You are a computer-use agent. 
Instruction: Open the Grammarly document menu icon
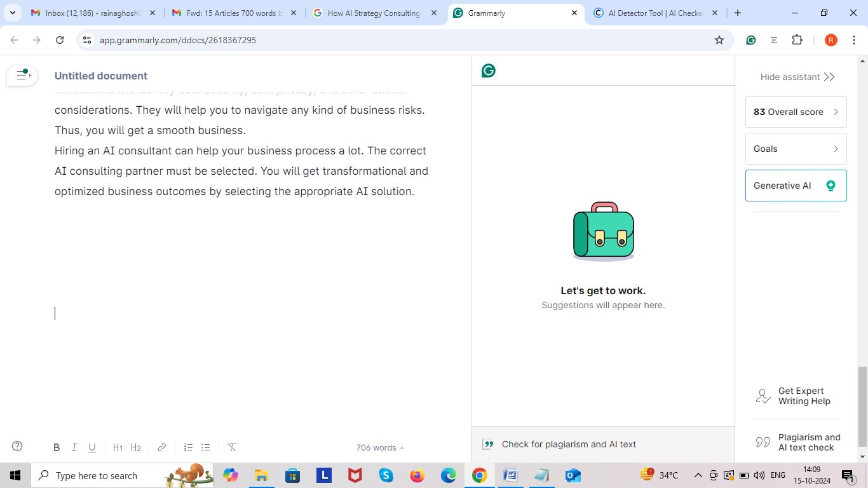(x=23, y=75)
